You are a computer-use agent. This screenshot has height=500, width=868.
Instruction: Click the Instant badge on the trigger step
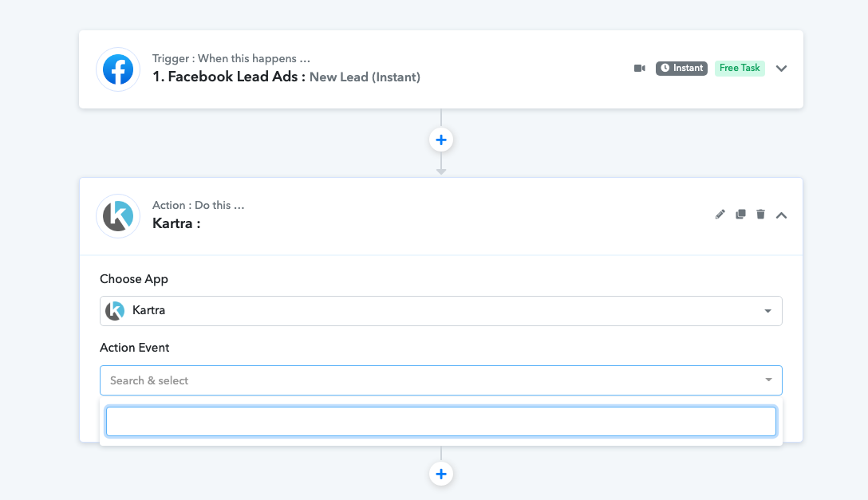coord(681,68)
